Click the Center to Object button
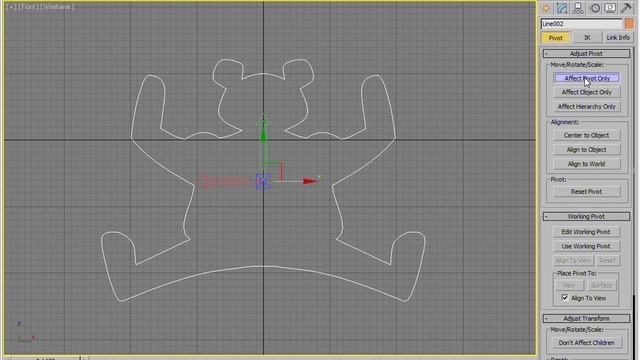640x360 pixels. point(587,135)
